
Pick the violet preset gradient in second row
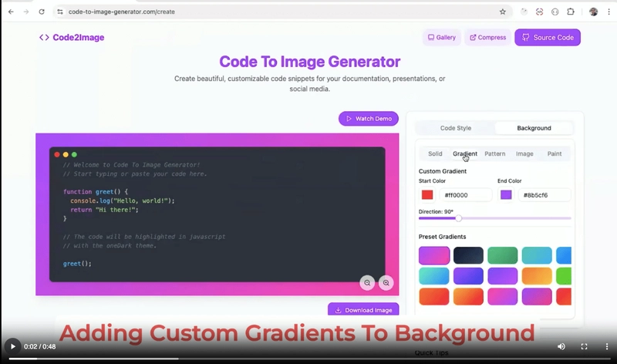tap(503, 276)
